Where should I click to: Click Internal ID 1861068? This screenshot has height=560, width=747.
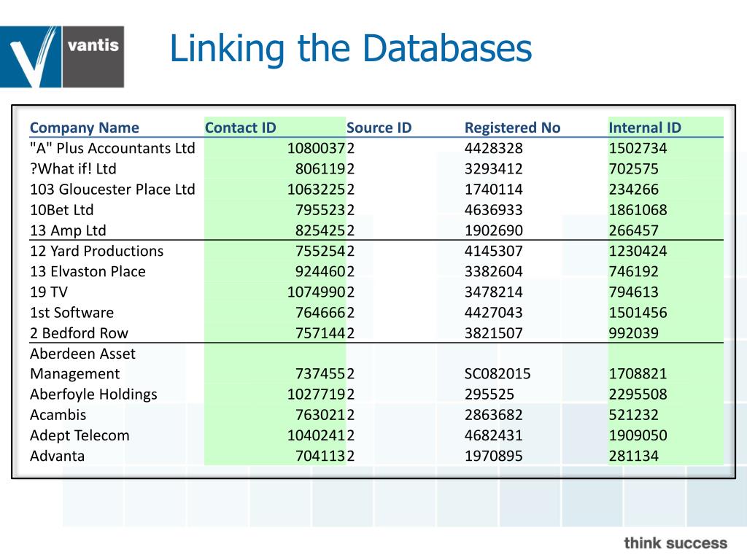(638, 209)
